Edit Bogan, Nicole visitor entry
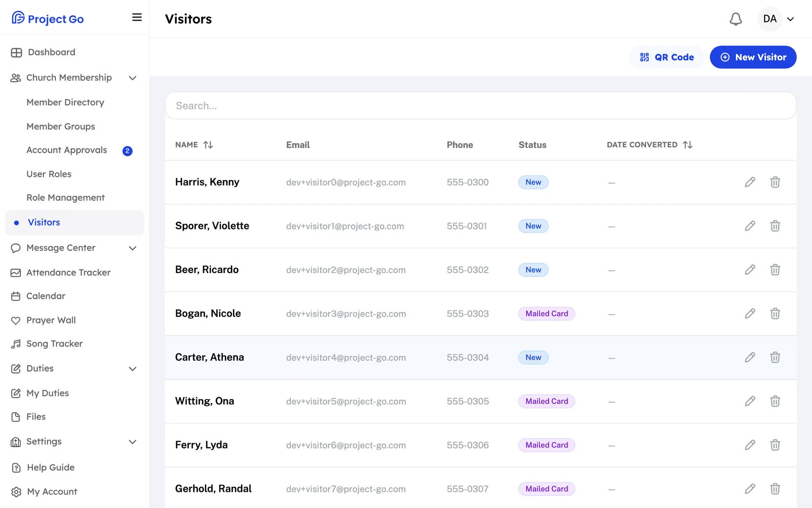Viewport: 812px width, 508px height. point(750,314)
